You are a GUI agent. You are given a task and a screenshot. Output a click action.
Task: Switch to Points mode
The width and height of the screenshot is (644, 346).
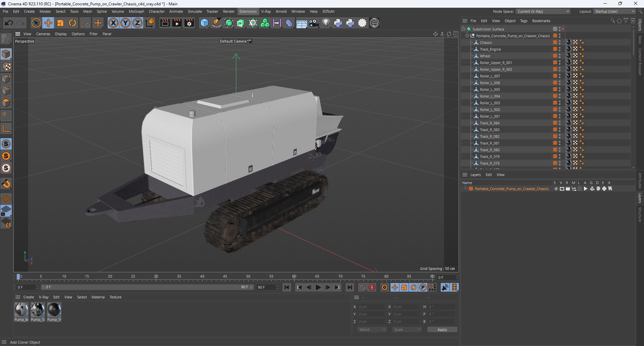[x=6, y=79]
